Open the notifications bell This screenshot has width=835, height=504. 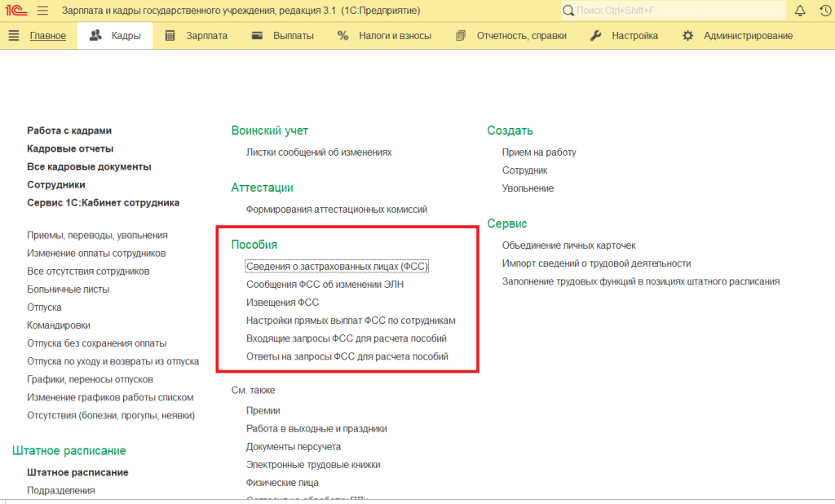[x=799, y=11]
